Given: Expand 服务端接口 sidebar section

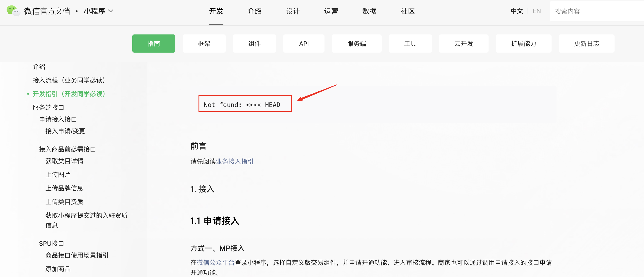Looking at the screenshot, I should pyautogui.click(x=48, y=107).
